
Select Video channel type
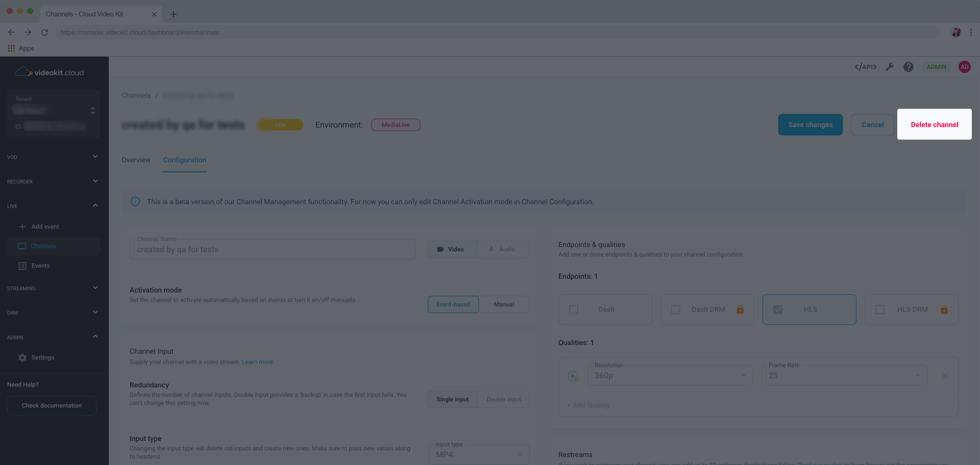(453, 249)
